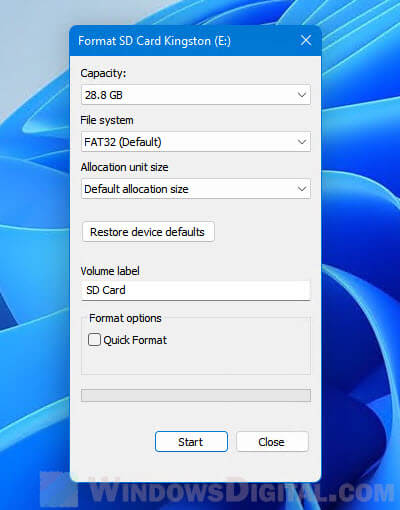Click the Allocation unit size label
Image resolution: width=400 pixels, height=510 pixels.
[124, 167]
